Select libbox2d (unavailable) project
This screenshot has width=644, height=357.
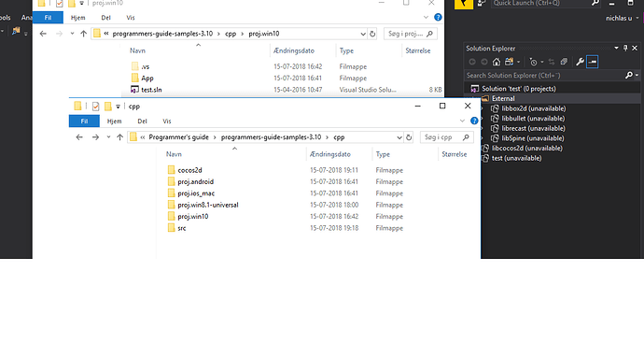(534, 108)
